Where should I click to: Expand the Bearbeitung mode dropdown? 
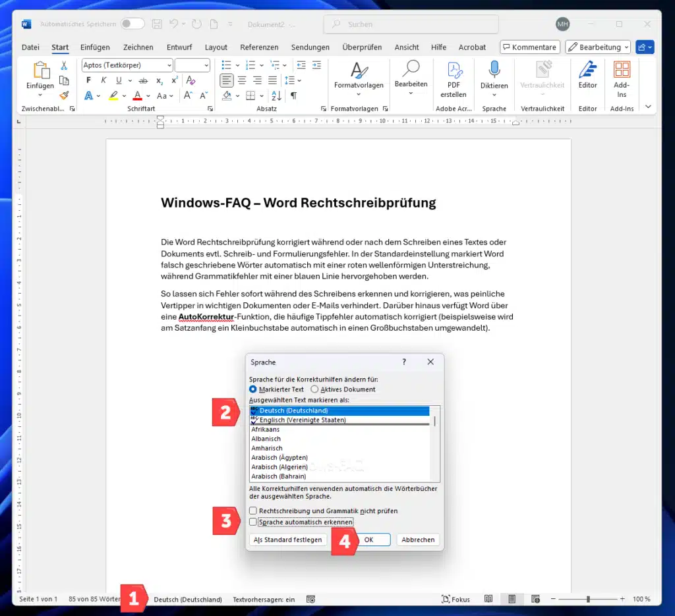(626, 47)
